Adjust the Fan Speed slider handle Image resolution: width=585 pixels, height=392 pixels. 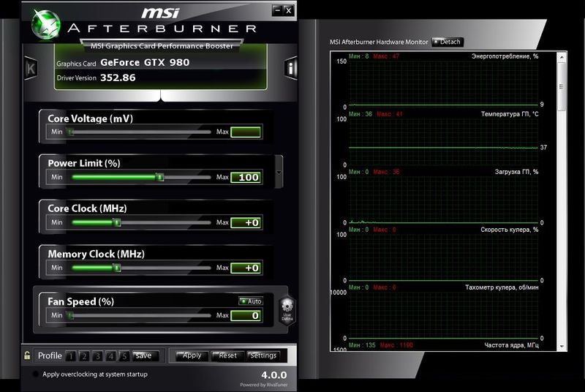tap(70, 315)
